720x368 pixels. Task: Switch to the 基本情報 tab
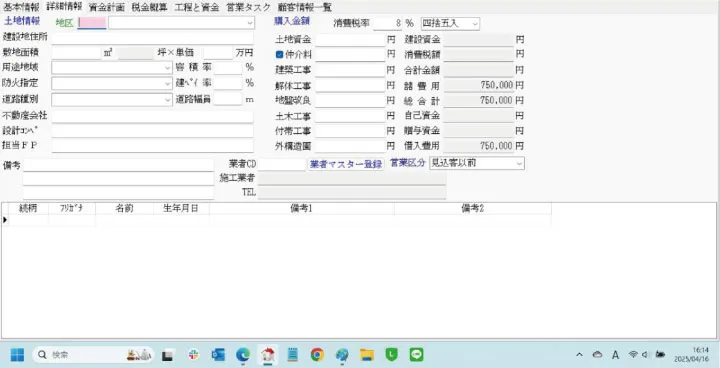pyautogui.click(x=21, y=7)
